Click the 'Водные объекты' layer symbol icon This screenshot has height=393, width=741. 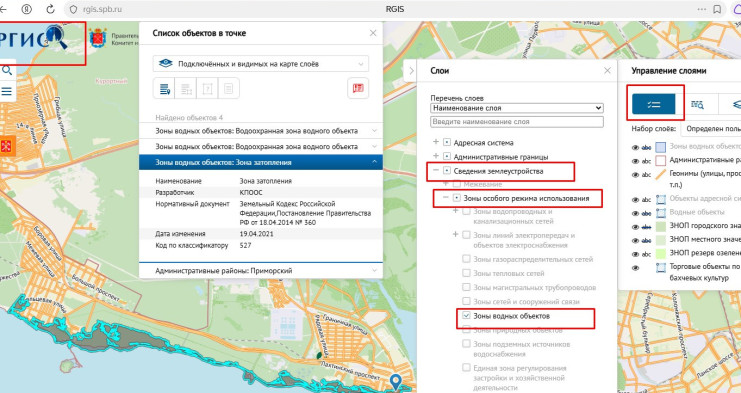[x=660, y=213]
